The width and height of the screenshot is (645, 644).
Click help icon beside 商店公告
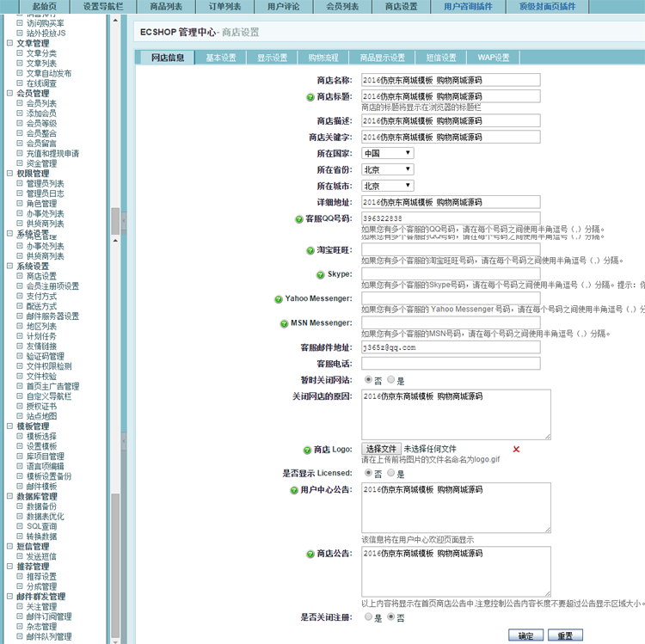[310, 555]
